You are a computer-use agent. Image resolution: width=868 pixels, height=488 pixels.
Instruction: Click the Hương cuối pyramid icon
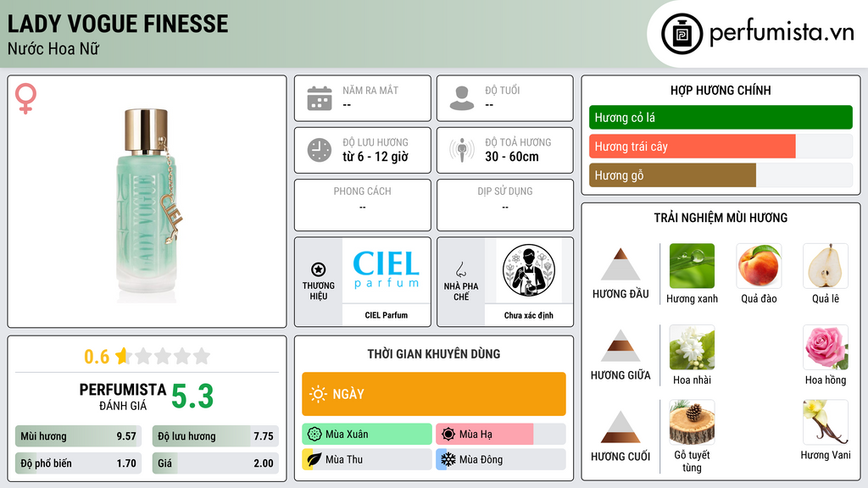click(620, 427)
